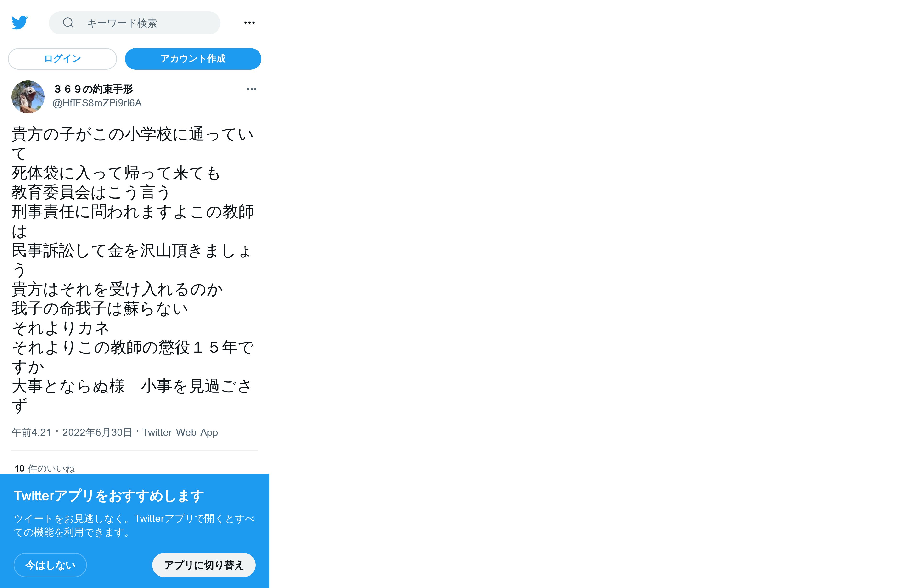
Task: Click the @HfIES8mZPi9rl6A handle
Action: coord(97,103)
